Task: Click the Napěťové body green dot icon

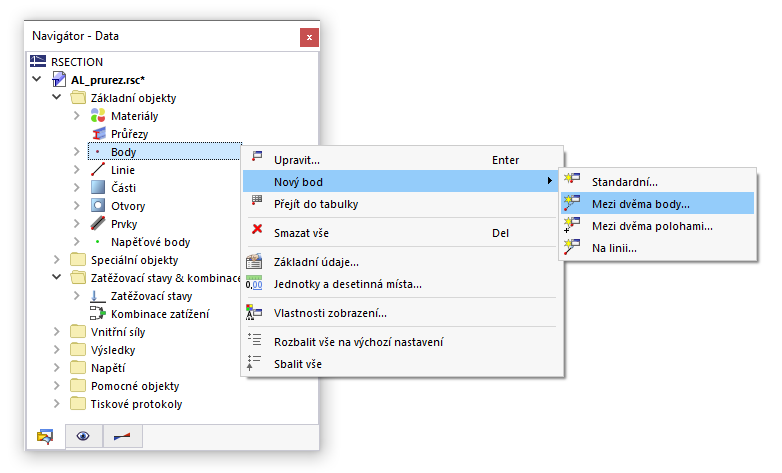Action: coord(98,241)
